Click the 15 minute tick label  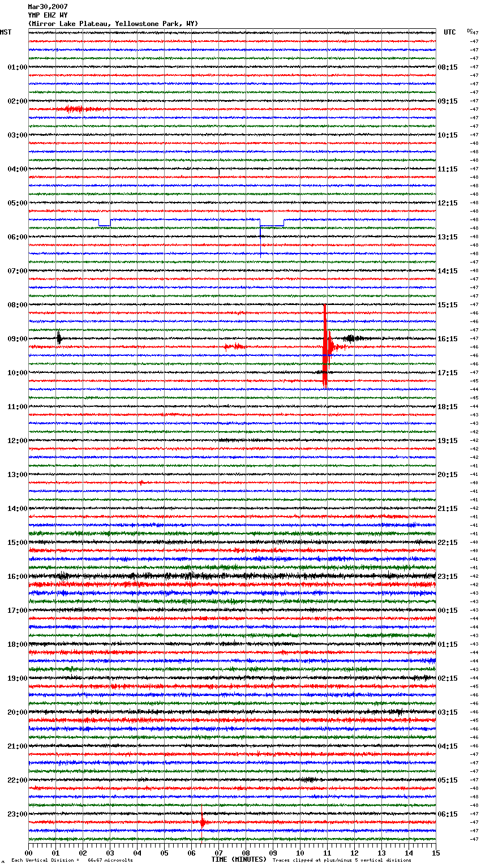click(436, 853)
